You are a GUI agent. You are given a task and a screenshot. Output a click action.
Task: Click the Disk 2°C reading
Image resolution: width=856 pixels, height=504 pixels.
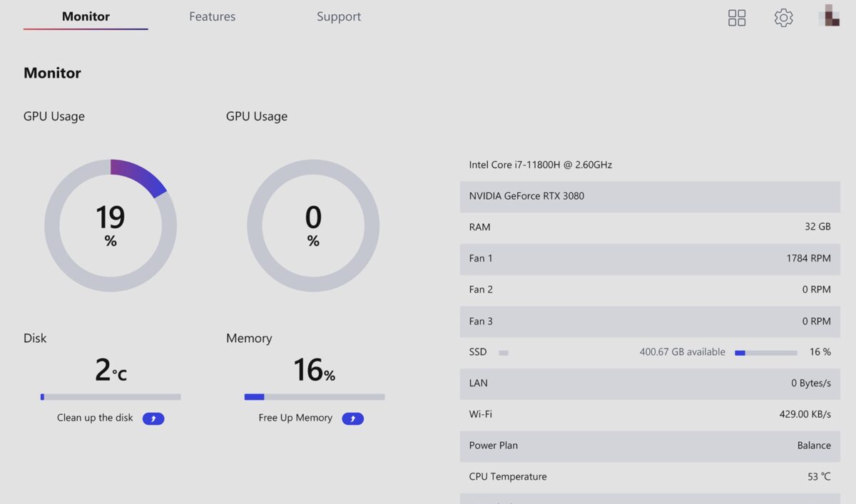111,371
